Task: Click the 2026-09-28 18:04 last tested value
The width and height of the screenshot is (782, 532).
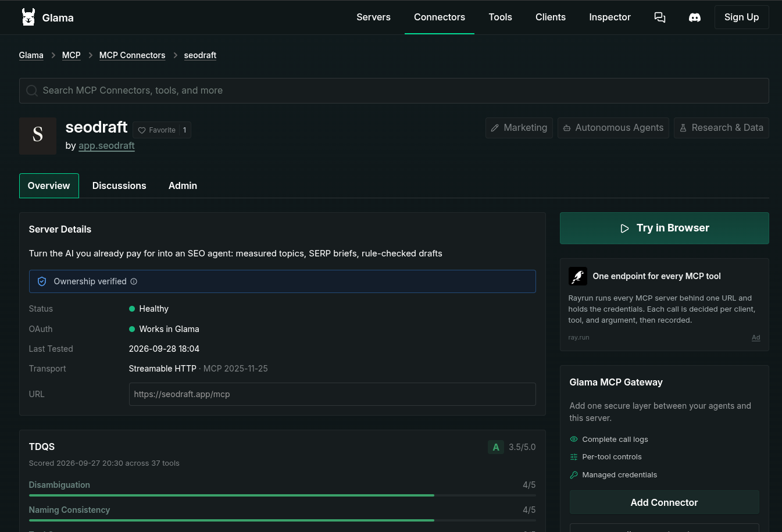Action: click(164, 349)
